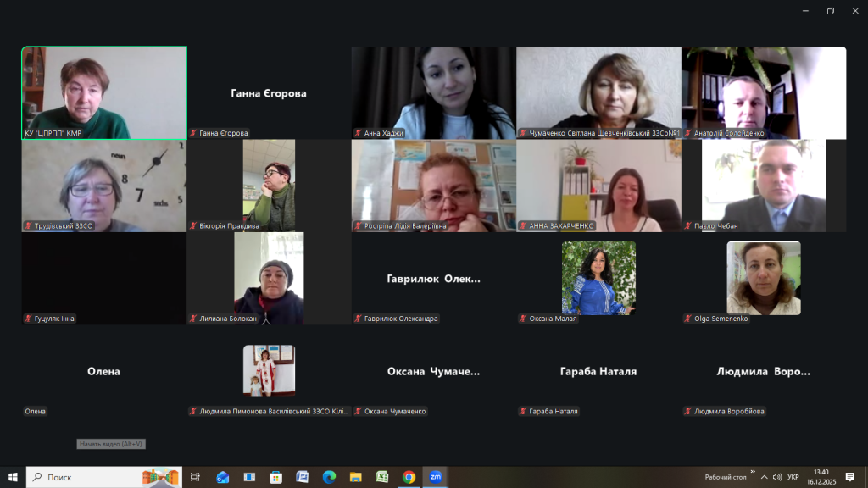Screen dimensions: 868x488
Task: Open Microsoft Store from the taskbar
Action: tap(275, 477)
